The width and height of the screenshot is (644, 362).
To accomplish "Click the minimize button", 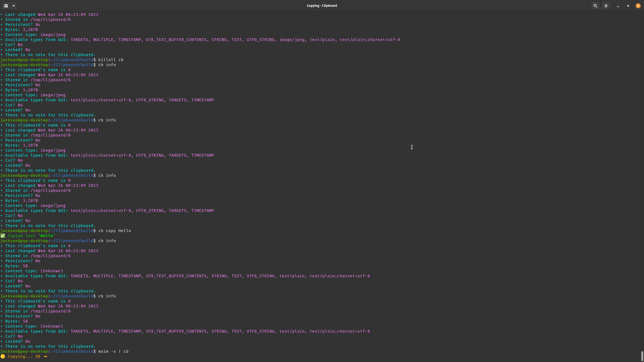I will tap(618, 6).
